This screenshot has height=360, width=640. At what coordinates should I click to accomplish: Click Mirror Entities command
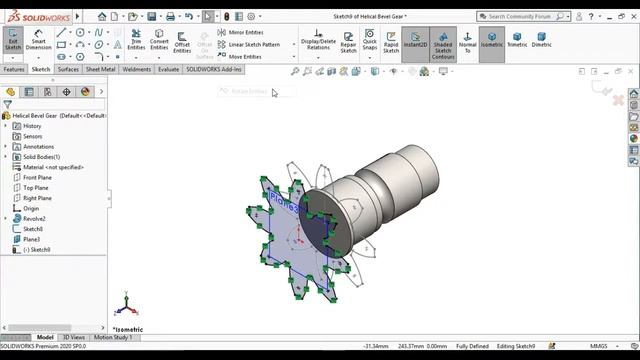[241, 32]
